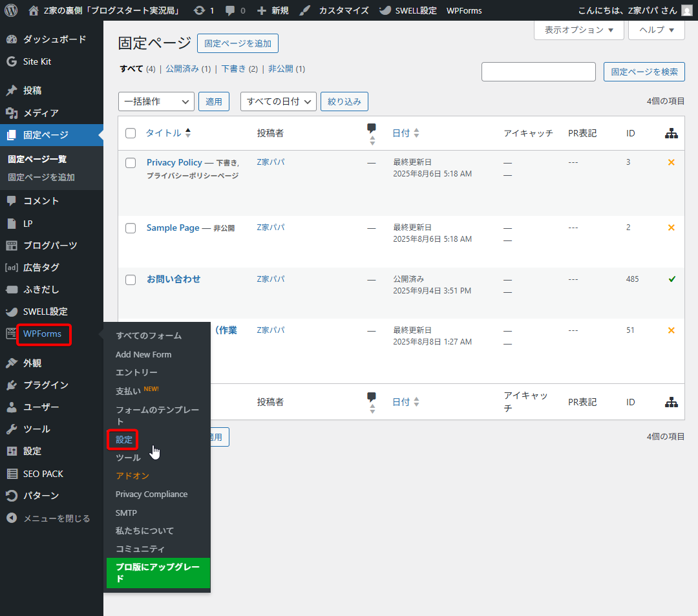Click the 固定ページを追加 button beside heading
698x616 pixels.
coord(237,43)
